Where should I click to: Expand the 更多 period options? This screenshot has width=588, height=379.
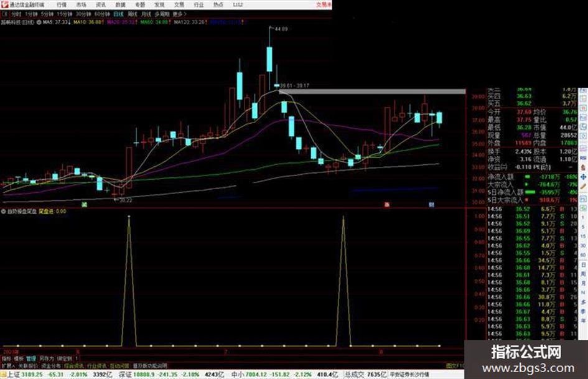(180, 14)
